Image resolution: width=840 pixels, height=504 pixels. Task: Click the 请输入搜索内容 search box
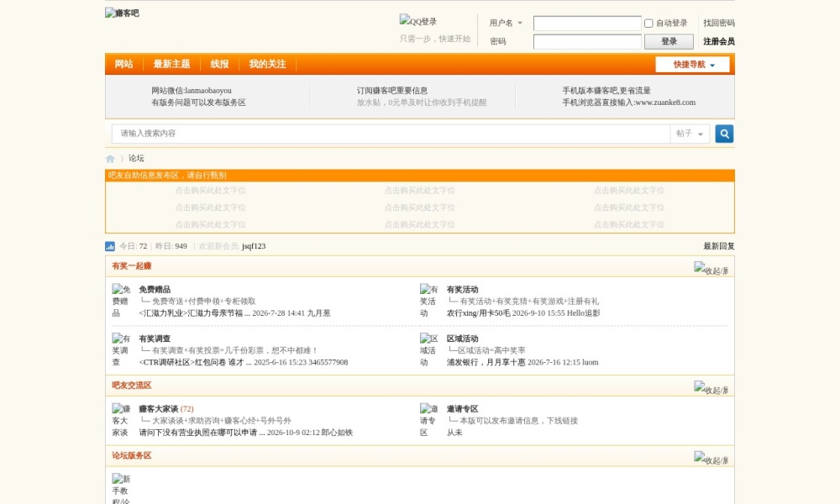click(391, 134)
